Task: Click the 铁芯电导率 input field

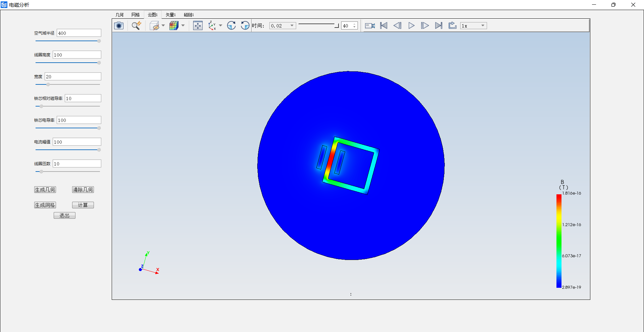Action: pyautogui.click(x=79, y=120)
